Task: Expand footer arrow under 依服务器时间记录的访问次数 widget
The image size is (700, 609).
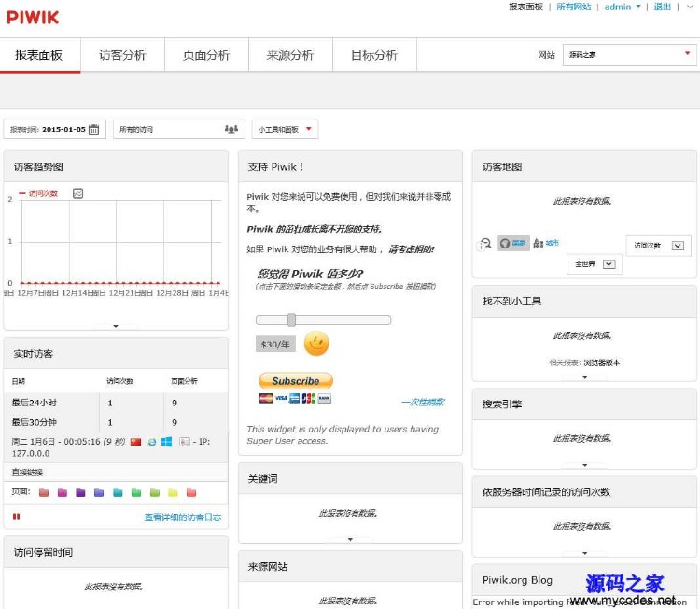Action: [585, 553]
